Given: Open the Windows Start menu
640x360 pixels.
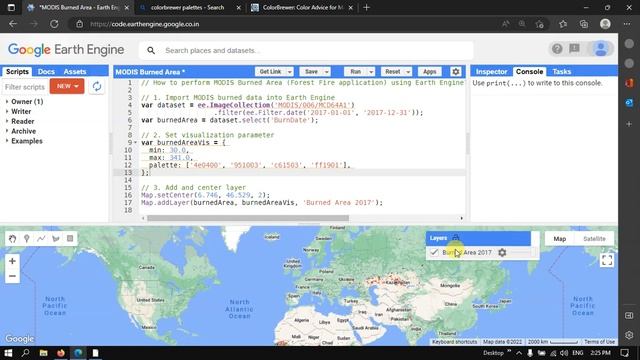Looking at the screenshot, I should [8, 353].
